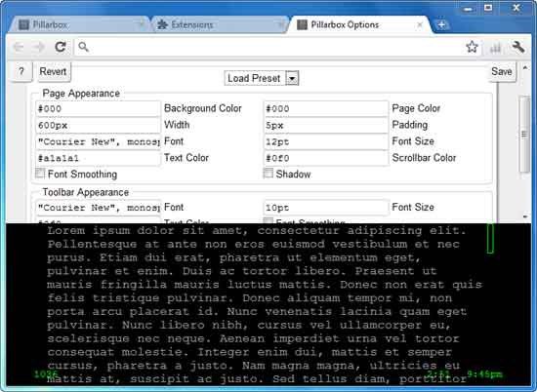Edit the Background Color field
Screen dimensions: 537x392
[x=98, y=109]
